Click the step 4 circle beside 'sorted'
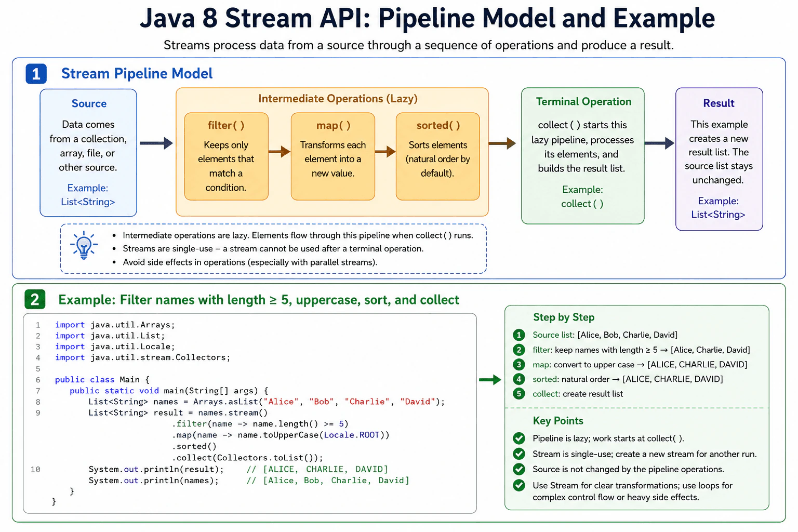Viewport: 798px width, 532px height. coord(518,379)
